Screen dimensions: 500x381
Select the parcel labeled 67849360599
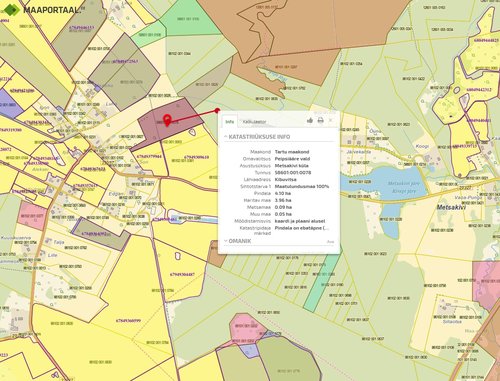tap(128, 321)
